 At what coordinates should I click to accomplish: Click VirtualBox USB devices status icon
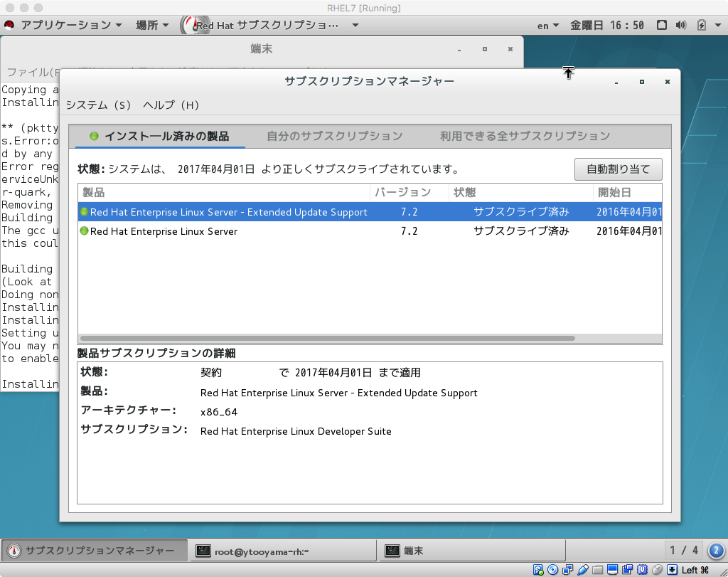(x=583, y=570)
